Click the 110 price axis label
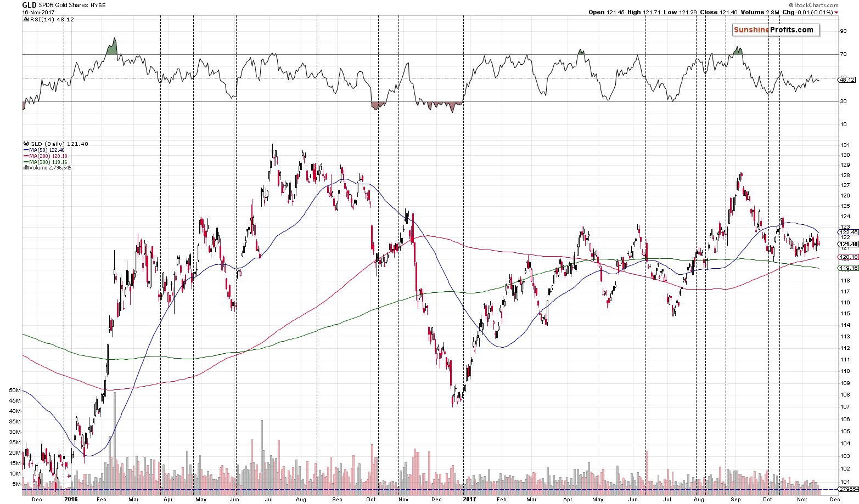 (x=844, y=371)
